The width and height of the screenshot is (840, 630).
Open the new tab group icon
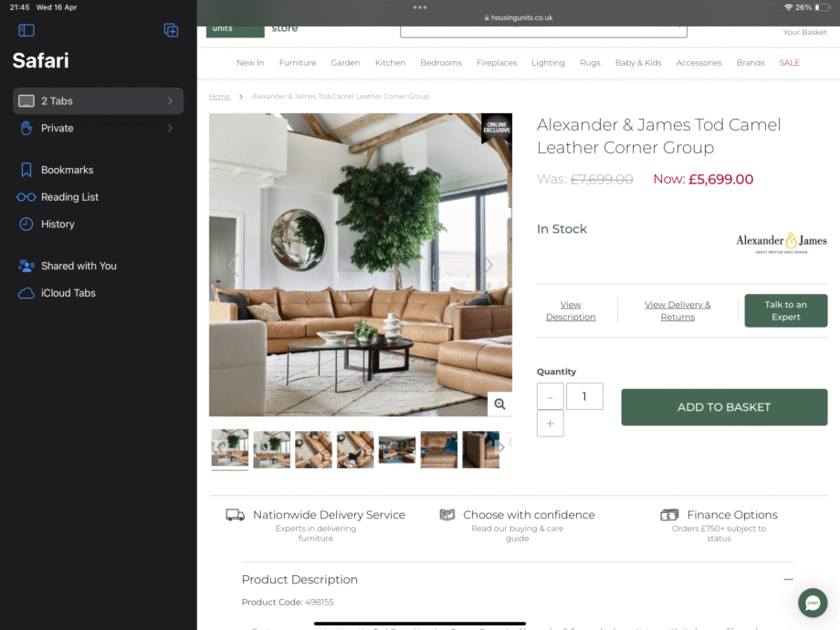171,30
